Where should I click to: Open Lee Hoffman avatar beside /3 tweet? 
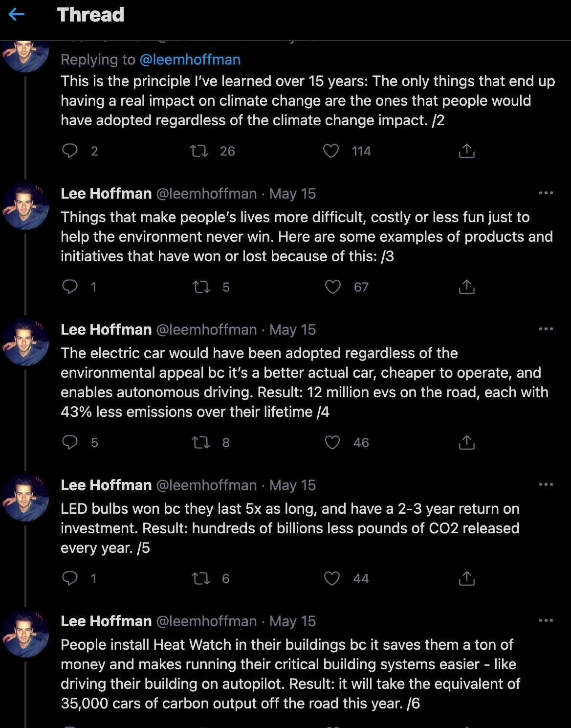(x=25, y=206)
